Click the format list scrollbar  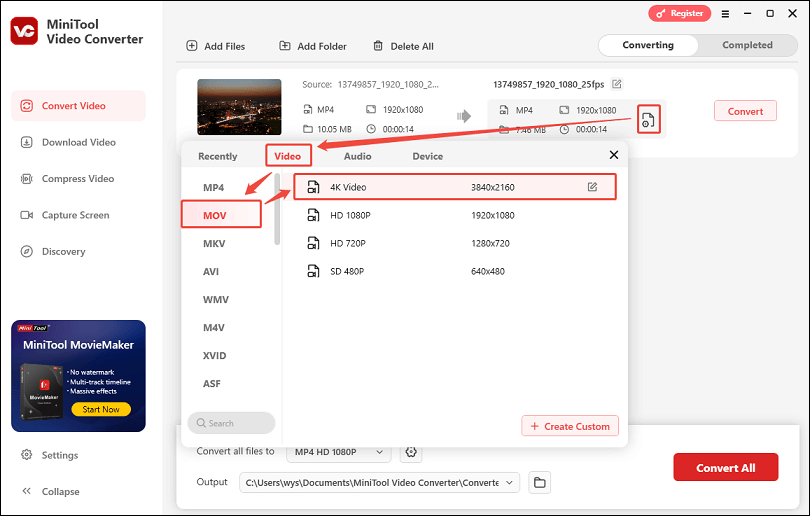(x=277, y=209)
